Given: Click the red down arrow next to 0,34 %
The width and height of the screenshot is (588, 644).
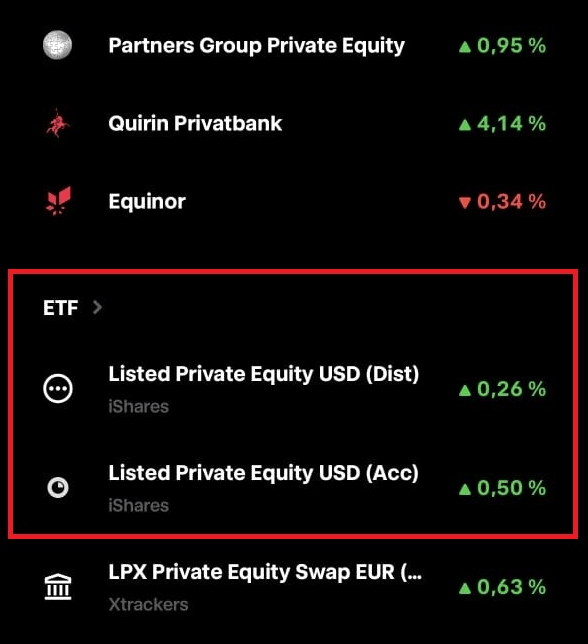Looking at the screenshot, I should (465, 202).
